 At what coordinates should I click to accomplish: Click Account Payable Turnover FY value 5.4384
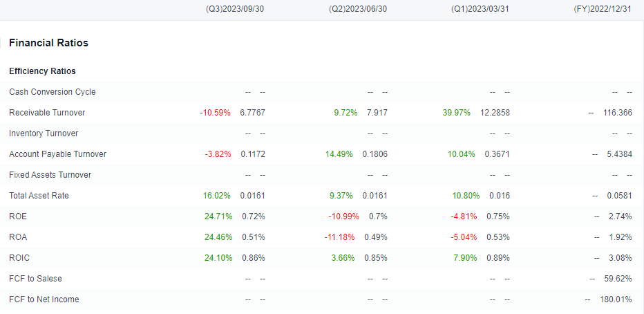click(x=619, y=154)
